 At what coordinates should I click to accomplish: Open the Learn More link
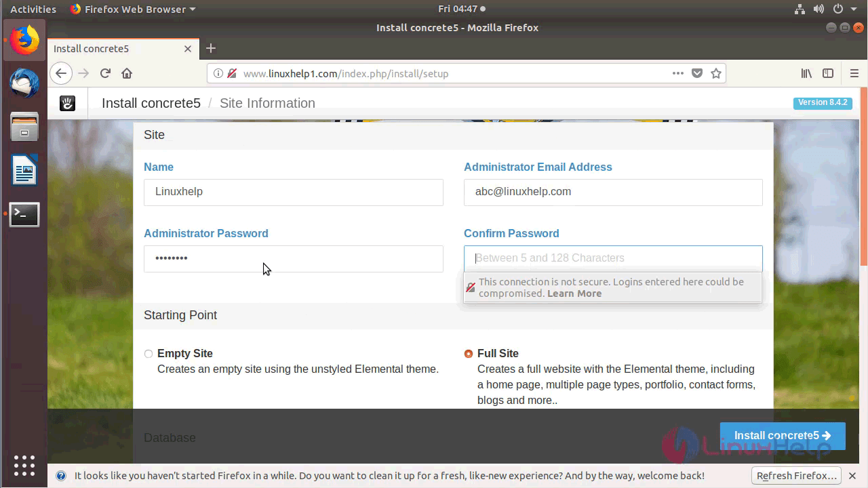coord(574,293)
